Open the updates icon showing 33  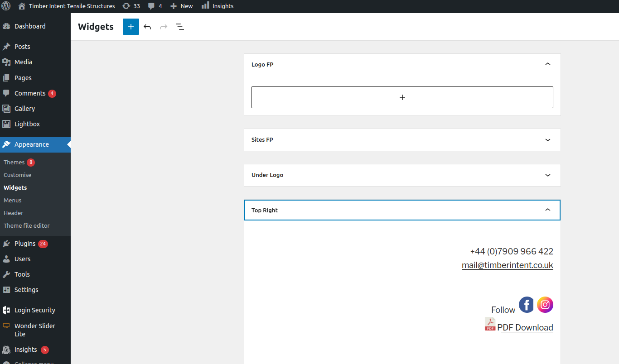point(126,6)
